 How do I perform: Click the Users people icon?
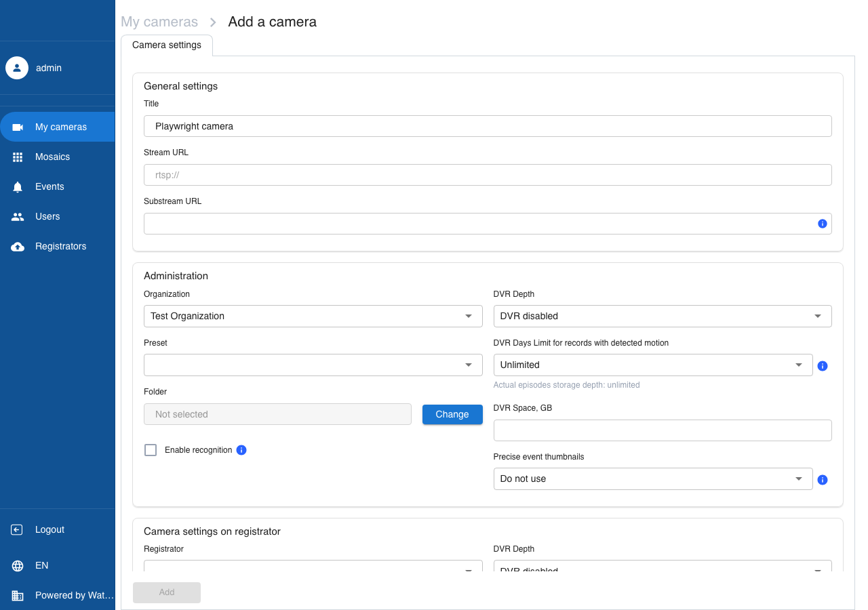pyautogui.click(x=18, y=216)
